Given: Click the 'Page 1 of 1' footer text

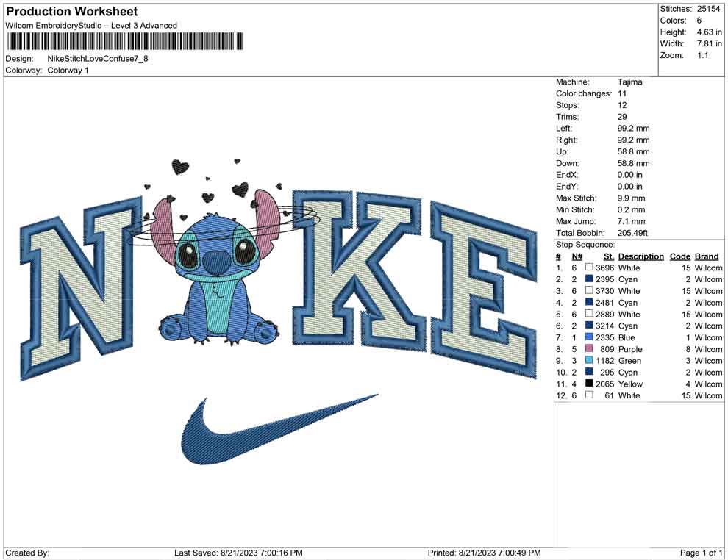Looking at the screenshot, I should tap(701, 553).
